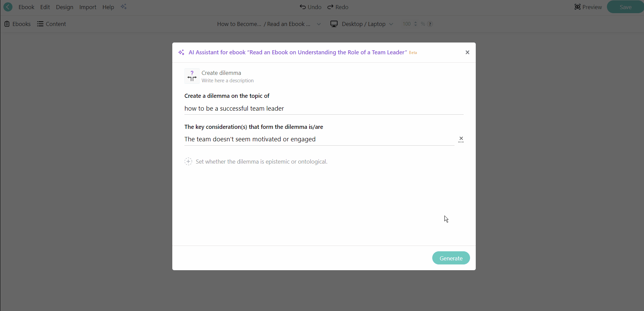The width and height of the screenshot is (644, 311).
Task: Add epistemic or ontological setting
Action: click(188, 162)
